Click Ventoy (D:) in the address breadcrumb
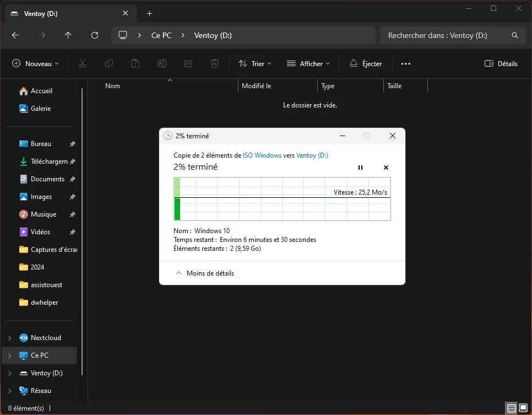This screenshot has width=532, height=415. click(x=213, y=35)
